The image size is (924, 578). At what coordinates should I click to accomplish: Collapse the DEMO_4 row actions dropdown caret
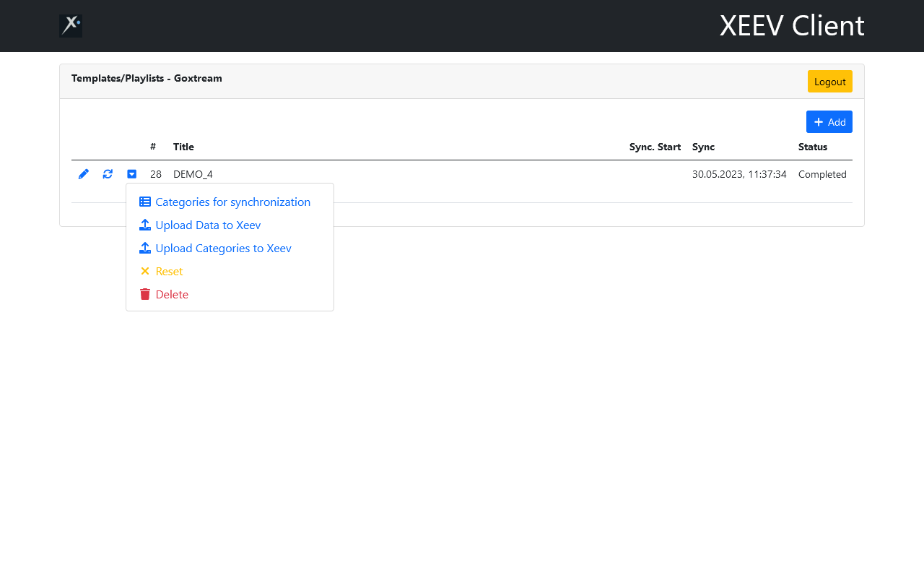(131, 174)
